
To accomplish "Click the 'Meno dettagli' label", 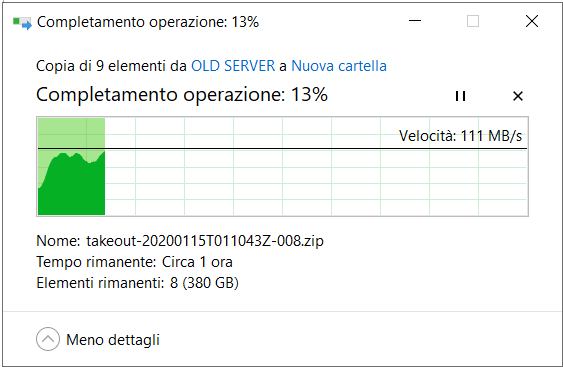I will click(x=113, y=340).
